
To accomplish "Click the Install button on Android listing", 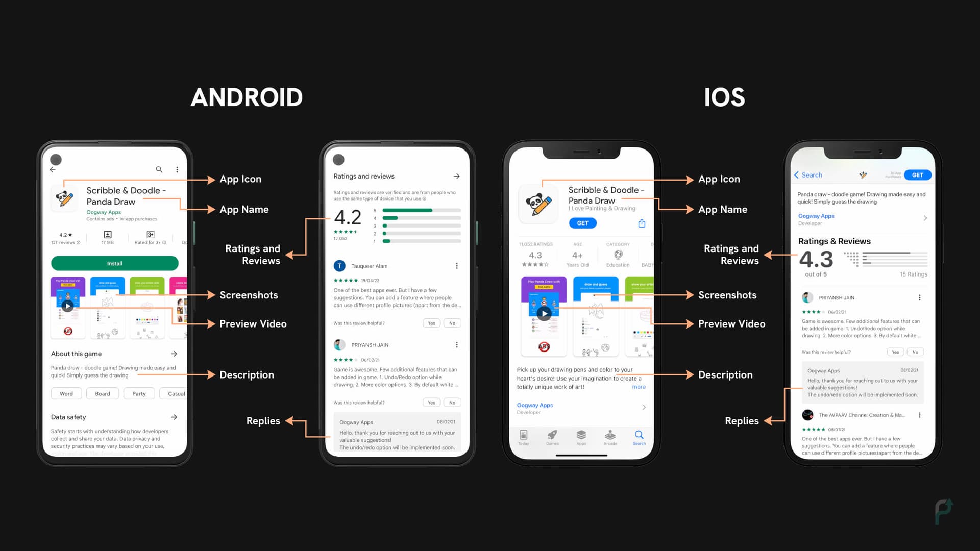I will click(114, 263).
